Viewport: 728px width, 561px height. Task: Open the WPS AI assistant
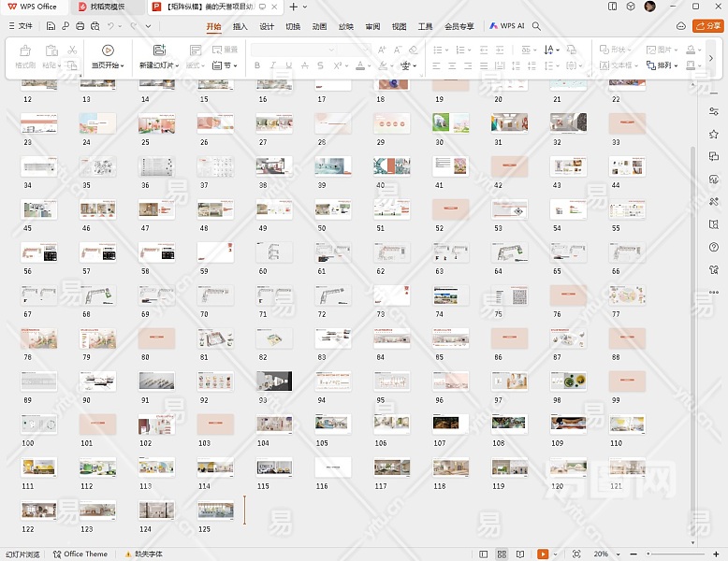tap(506, 26)
